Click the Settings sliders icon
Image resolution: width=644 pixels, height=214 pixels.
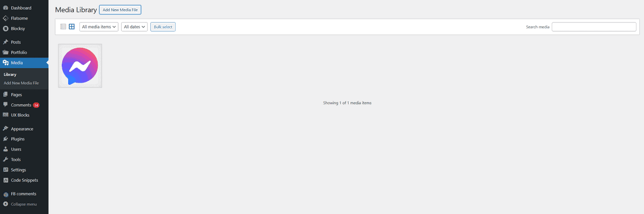[x=5, y=170]
